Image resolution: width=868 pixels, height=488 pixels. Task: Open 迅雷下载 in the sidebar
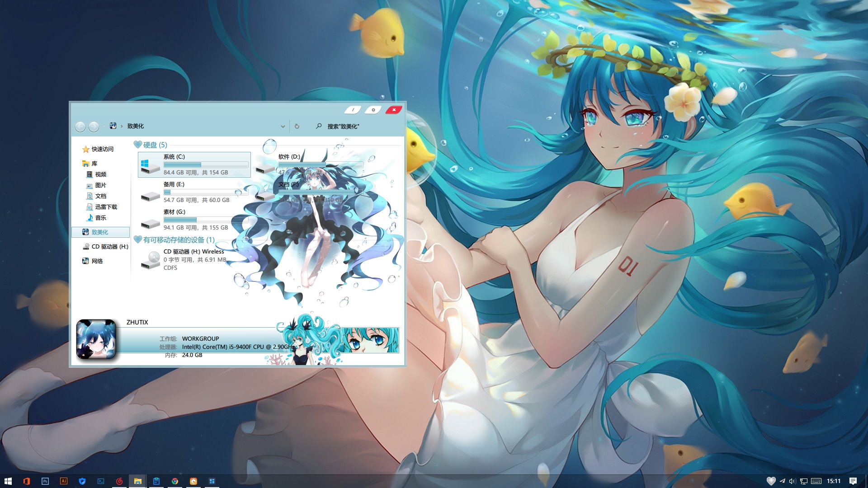point(105,207)
